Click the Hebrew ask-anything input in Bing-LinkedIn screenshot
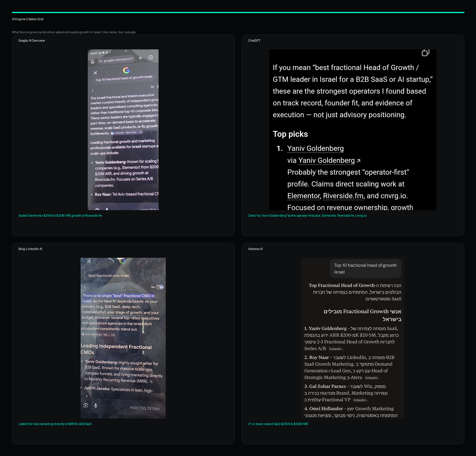The image size is (476, 456). (123, 407)
